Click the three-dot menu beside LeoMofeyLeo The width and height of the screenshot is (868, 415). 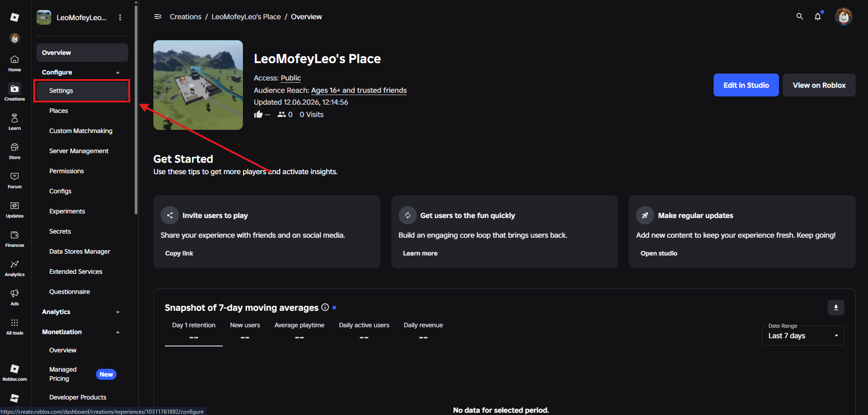point(120,17)
